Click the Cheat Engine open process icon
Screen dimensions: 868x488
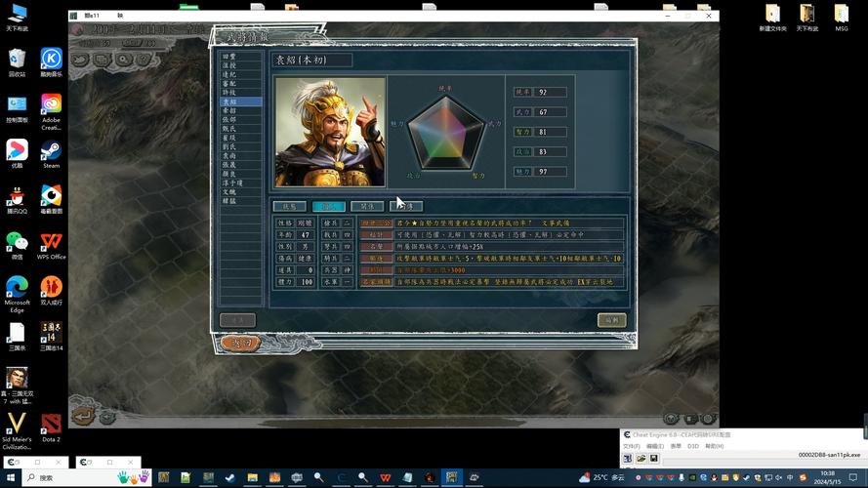tap(630, 458)
